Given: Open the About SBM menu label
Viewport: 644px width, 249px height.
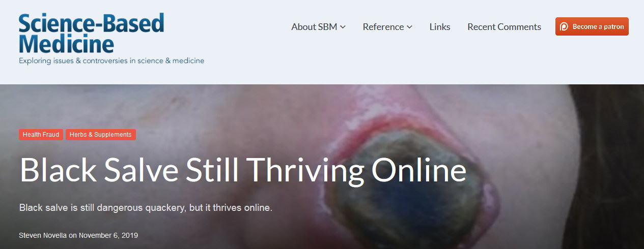Looking at the screenshot, I should tap(314, 27).
